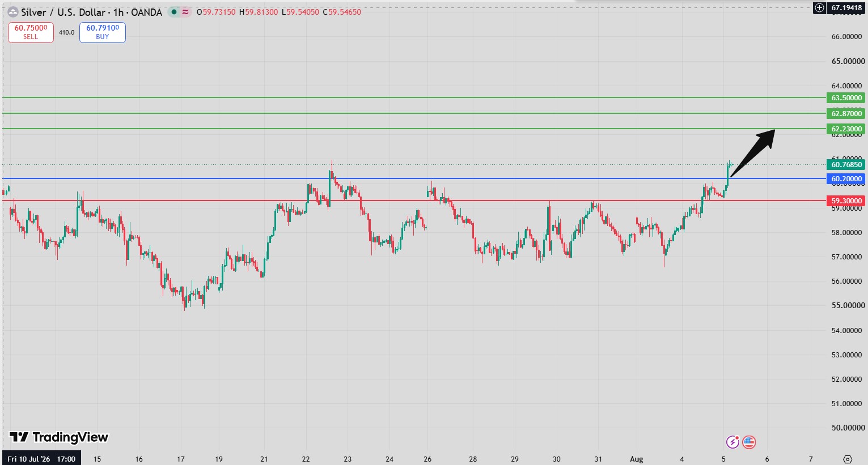Click the 55.00000 price scale label
Image resolution: width=868 pixels, height=465 pixels.
pyautogui.click(x=848, y=306)
